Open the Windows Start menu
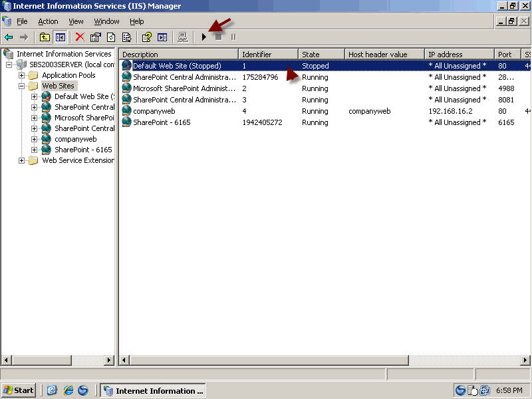This screenshot has height=399, width=532. [x=19, y=390]
